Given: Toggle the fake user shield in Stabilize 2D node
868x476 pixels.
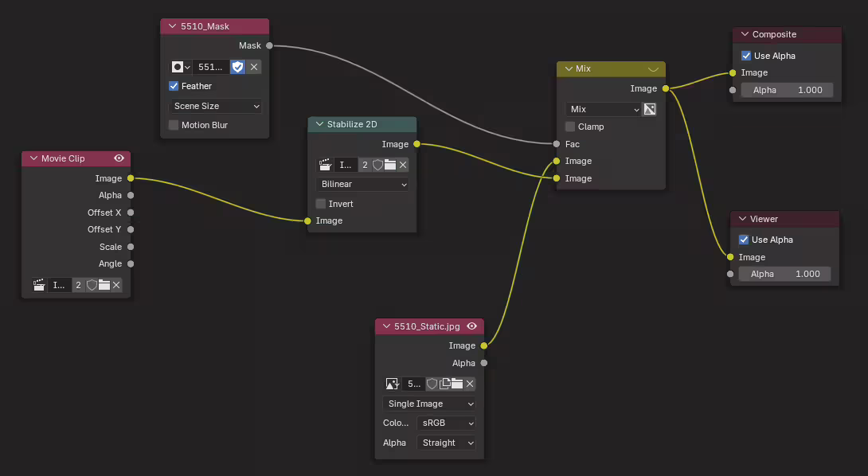Looking at the screenshot, I should [x=378, y=165].
